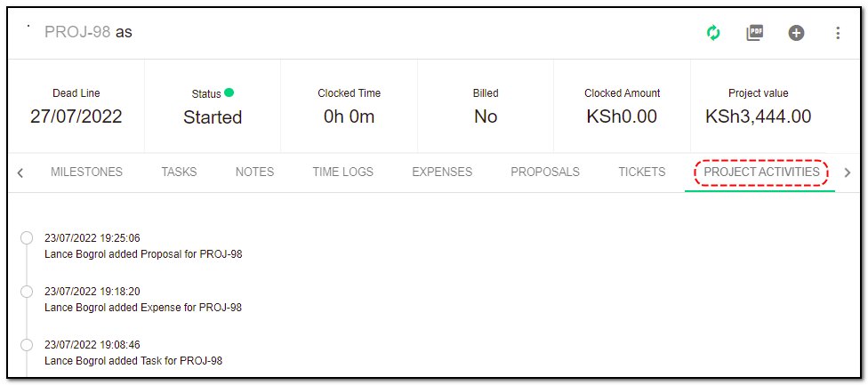Viewport: 868px width, 385px height.
Task: Open the Expenses tab
Action: point(442,172)
